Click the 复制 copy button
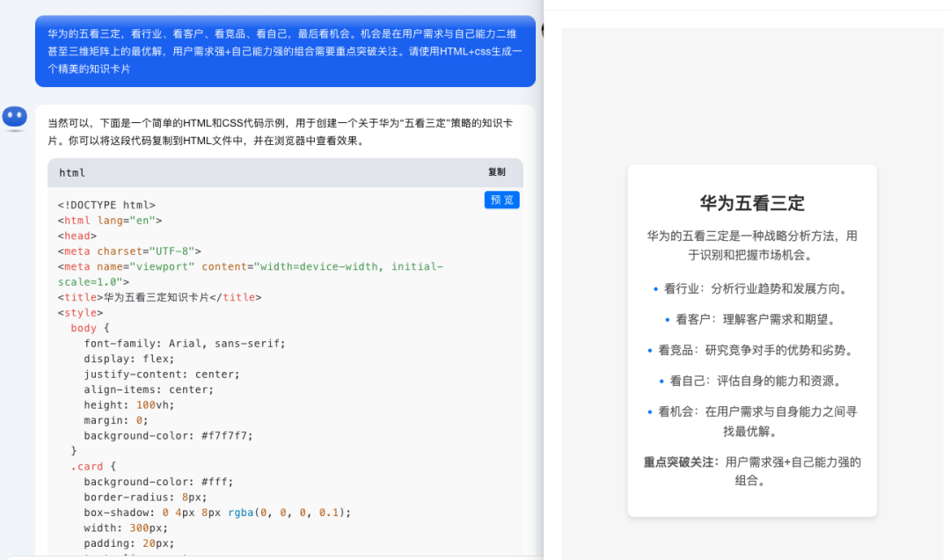The height and width of the screenshot is (560, 950). point(497,172)
